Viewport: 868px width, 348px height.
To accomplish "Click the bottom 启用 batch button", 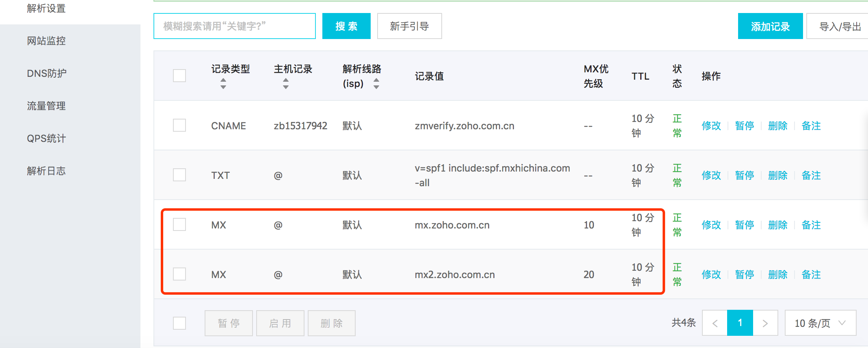I will [x=280, y=323].
